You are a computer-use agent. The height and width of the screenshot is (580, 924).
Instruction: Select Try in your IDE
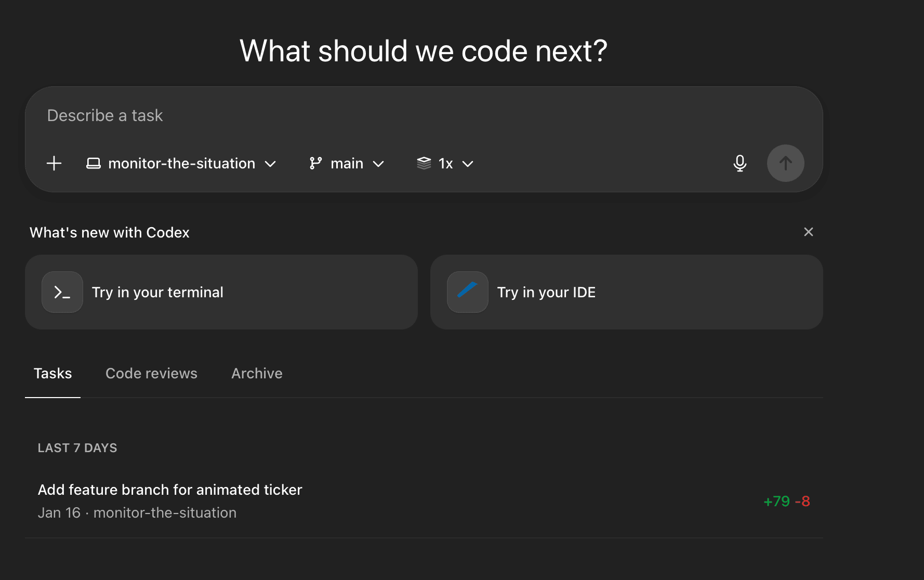pyautogui.click(x=626, y=292)
